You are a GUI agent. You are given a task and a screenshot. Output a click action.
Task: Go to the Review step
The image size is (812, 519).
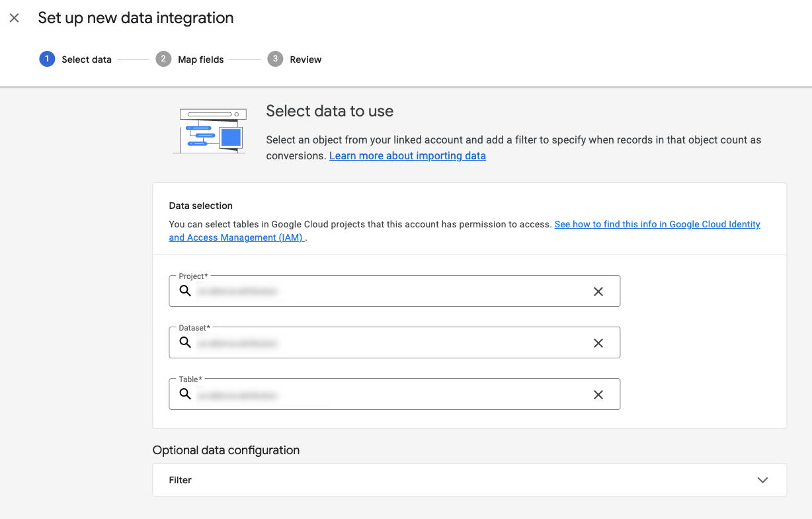click(x=305, y=60)
